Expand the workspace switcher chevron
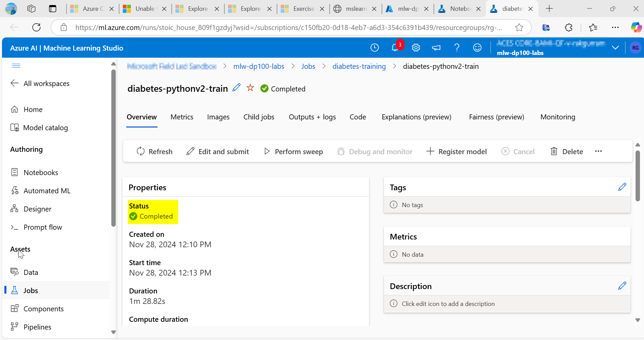This screenshot has width=644, height=340. [x=615, y=48]
